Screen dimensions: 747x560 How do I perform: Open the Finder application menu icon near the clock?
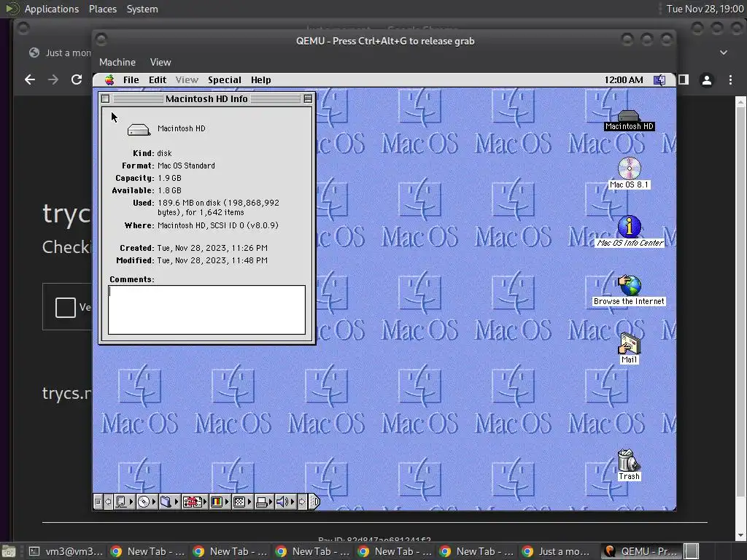[x=659, y=80]
